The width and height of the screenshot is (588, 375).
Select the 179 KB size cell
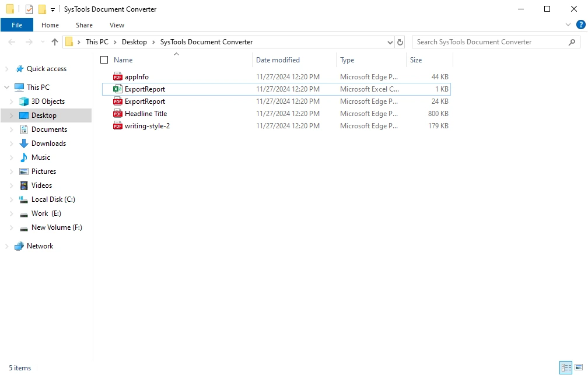point(438,125)
